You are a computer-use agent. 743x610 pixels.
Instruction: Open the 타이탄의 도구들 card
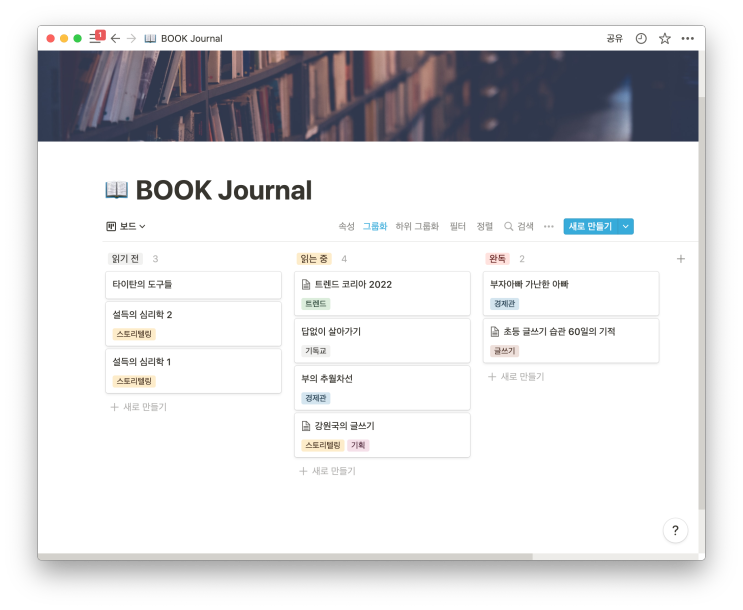tap(193, 285)
